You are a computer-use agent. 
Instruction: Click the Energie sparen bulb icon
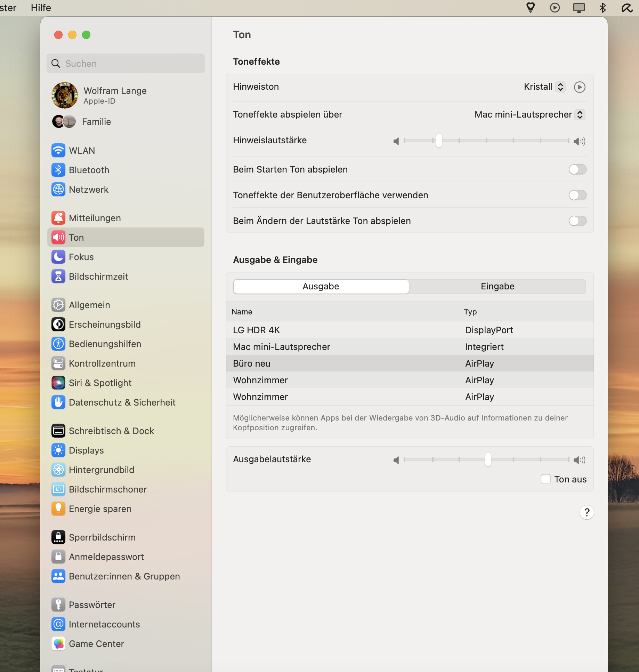(58, 509)
